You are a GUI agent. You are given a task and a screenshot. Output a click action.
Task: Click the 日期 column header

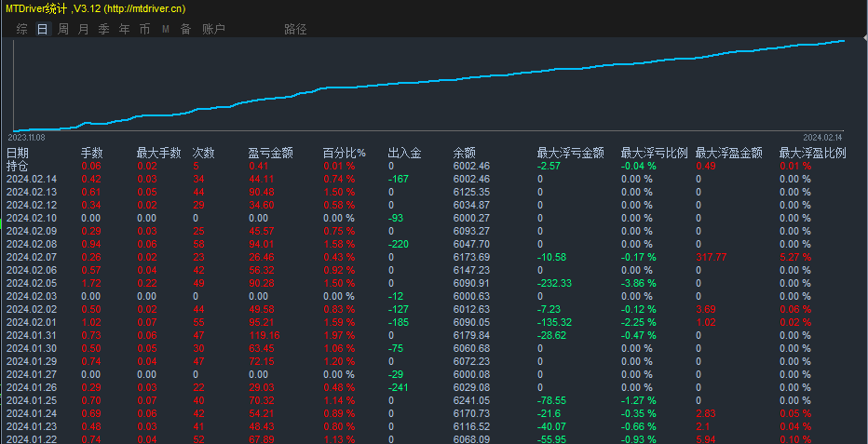click(x=18, y=154)
